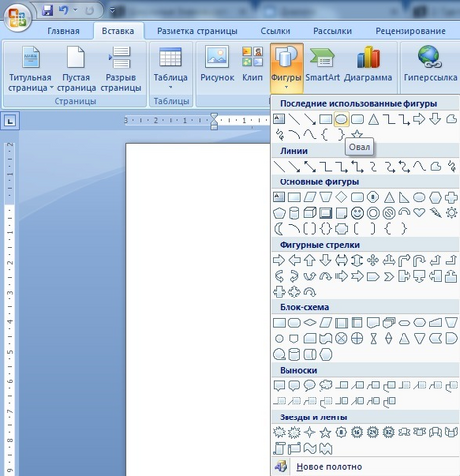Insert a Пустая страница blank page
The width and height of the screenshot is (460, 476).
[x=76, y=68]
